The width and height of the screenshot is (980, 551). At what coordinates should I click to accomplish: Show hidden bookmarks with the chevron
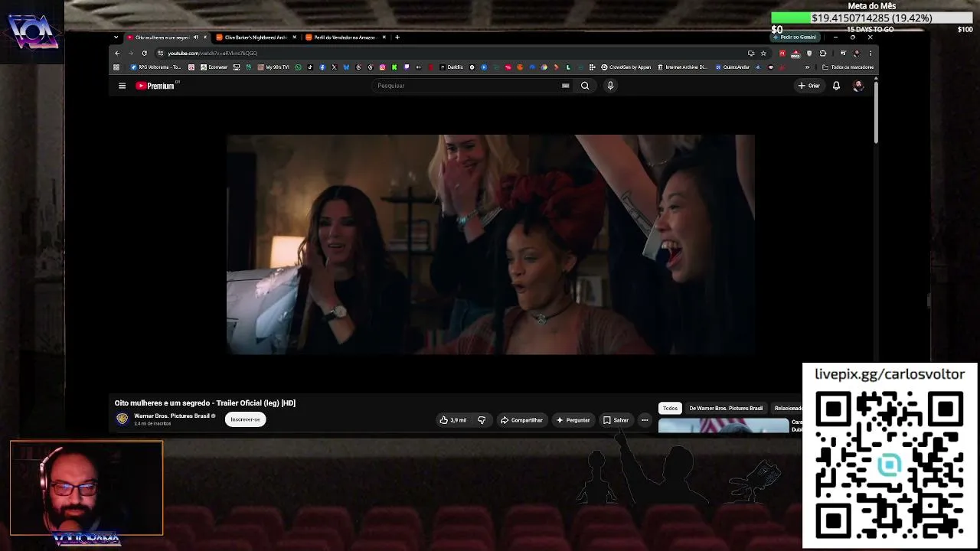[807, 67]
